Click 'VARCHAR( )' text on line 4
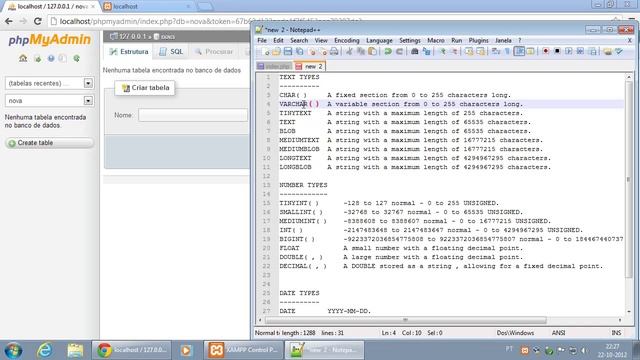The image size is (640, 360). pos(299,104)
